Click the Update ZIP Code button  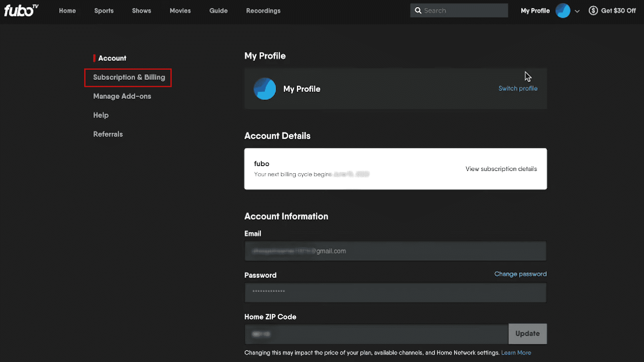(x=528, y=333)
